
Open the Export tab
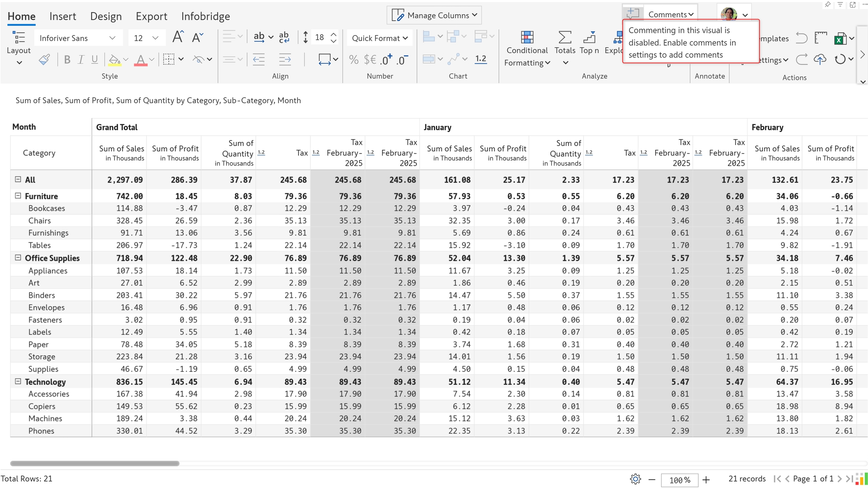pos(151,16)
